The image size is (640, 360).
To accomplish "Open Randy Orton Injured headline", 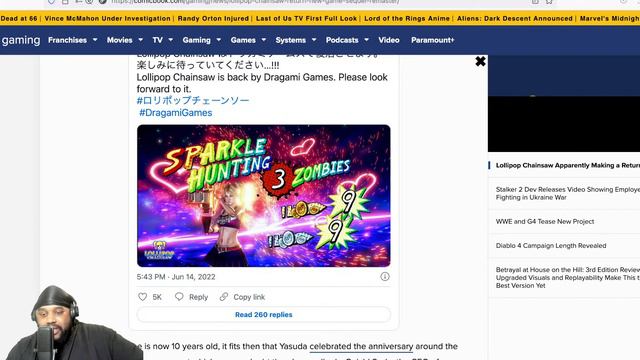I will 213,18.
